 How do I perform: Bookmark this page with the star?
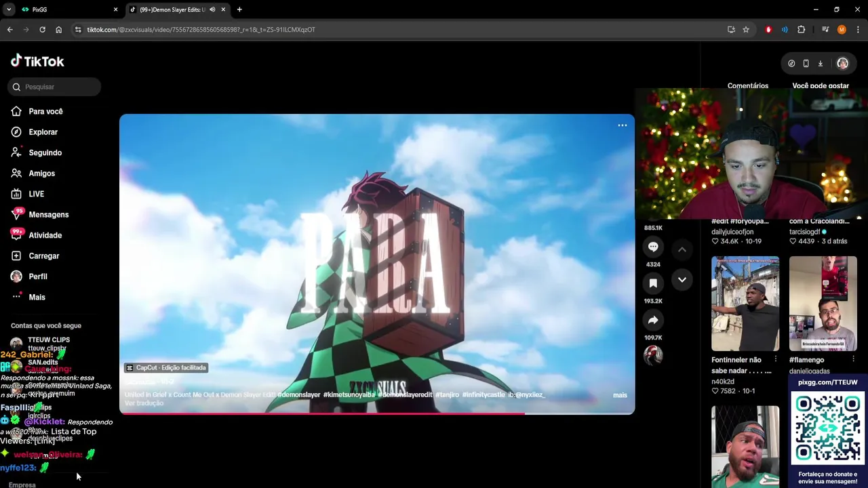[746, 30]
